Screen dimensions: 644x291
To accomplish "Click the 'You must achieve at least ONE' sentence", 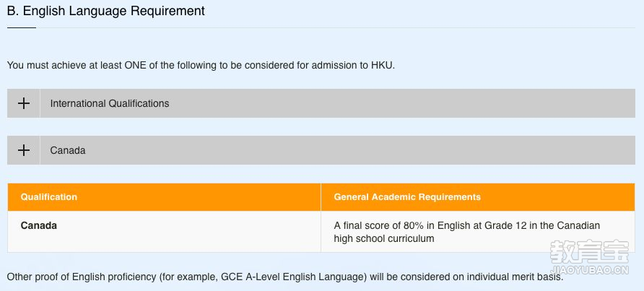I will click(x=201, y=66).
